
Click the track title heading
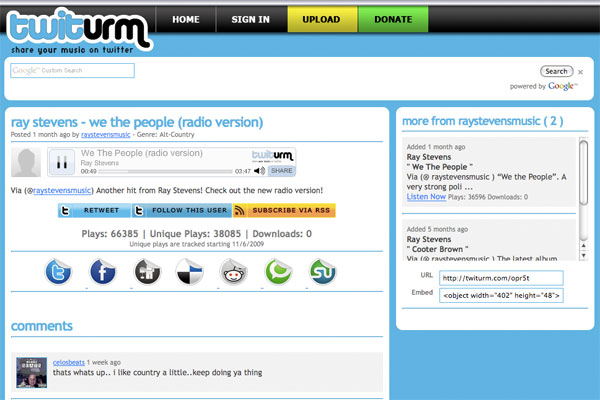click(x=137, y=122)
